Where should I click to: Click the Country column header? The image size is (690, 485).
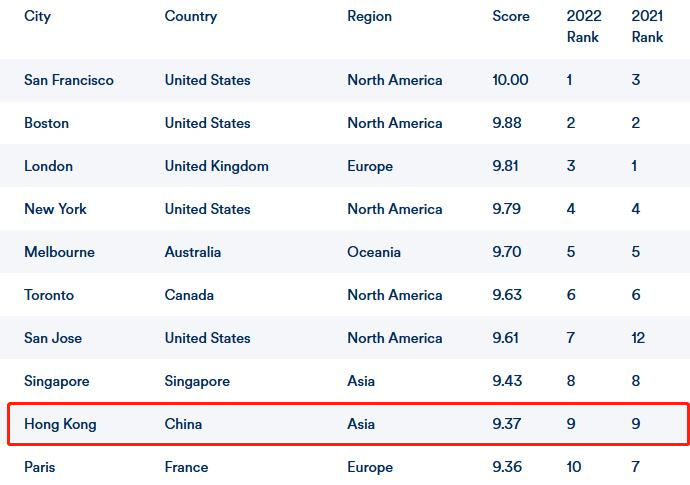click(191, 16)
